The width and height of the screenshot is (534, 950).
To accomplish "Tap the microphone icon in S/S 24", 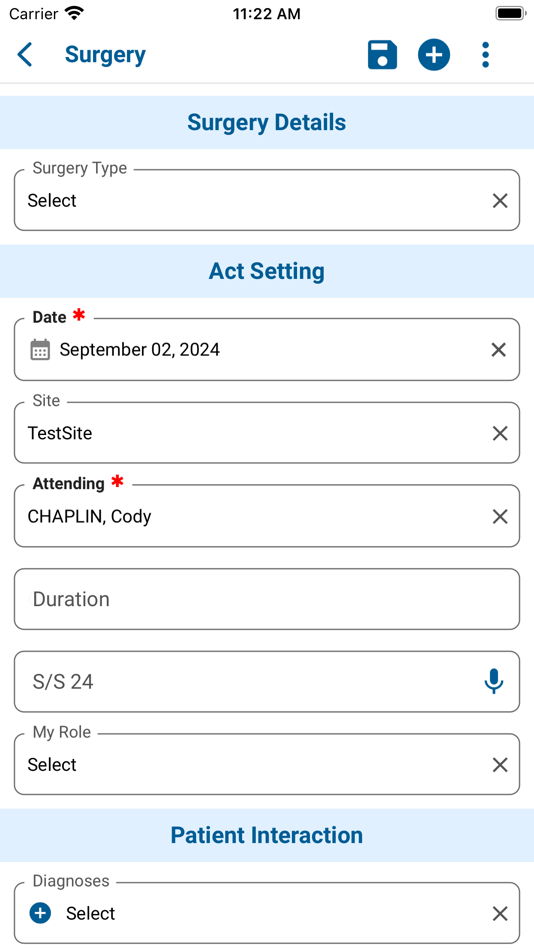I will click(494, 682).
